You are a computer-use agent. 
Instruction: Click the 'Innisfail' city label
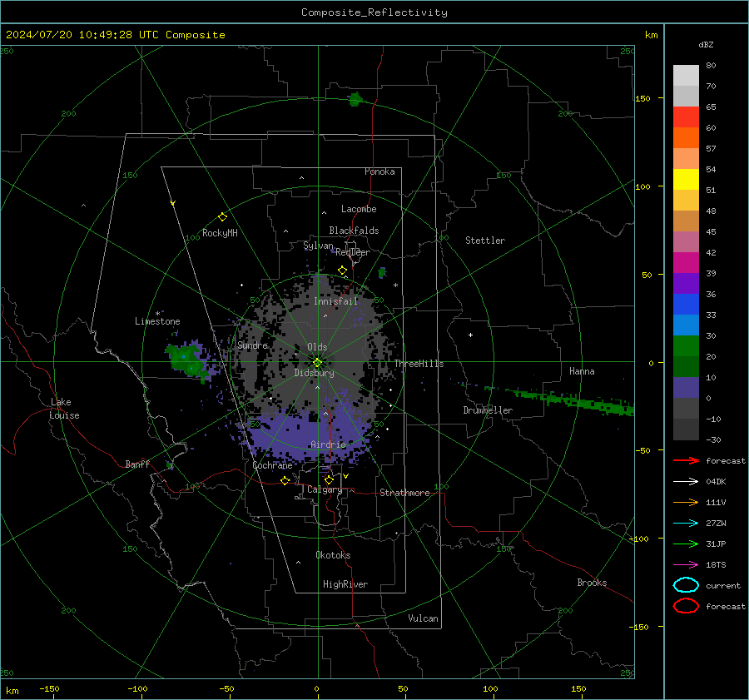(335, 301)
